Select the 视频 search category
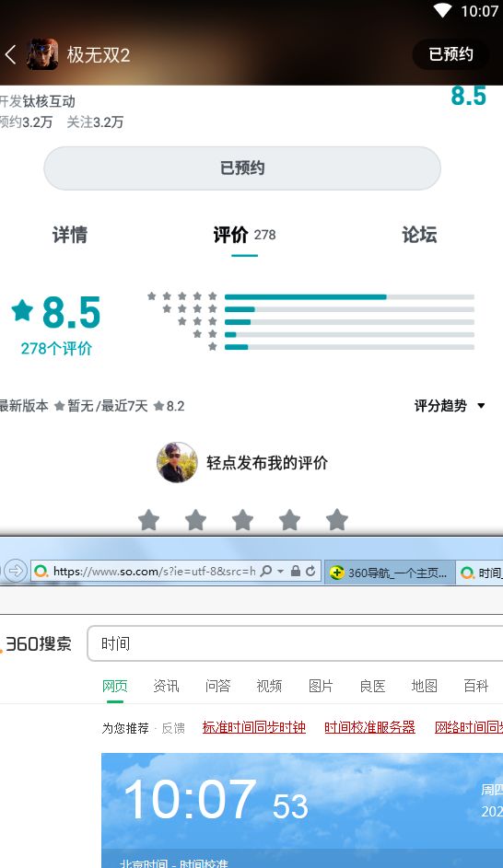Image resolution: width=503 pixels, height=868 pixels. pyautogui.click(x=269, y=687)
